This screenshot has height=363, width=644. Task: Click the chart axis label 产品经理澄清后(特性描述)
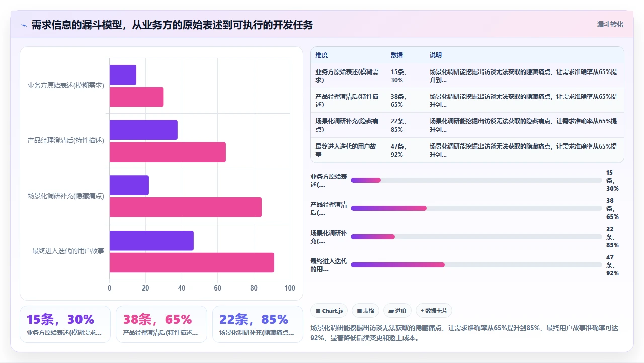[x=66, y=141]
